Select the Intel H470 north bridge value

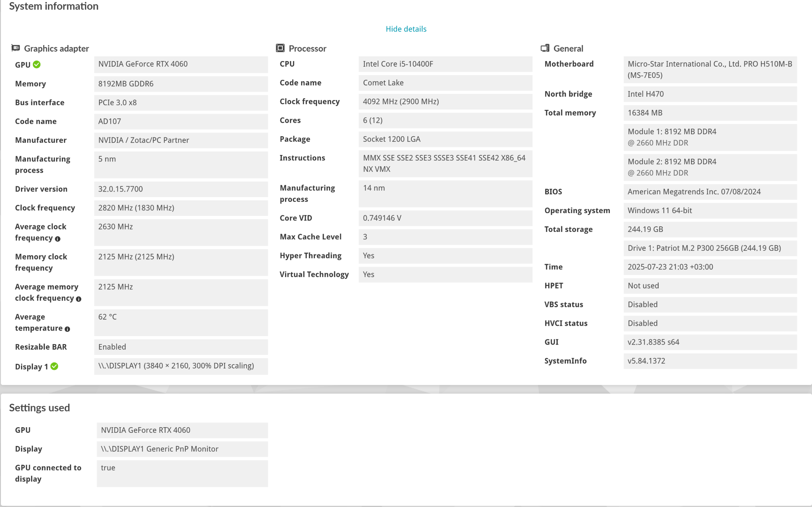click(710, 94)
